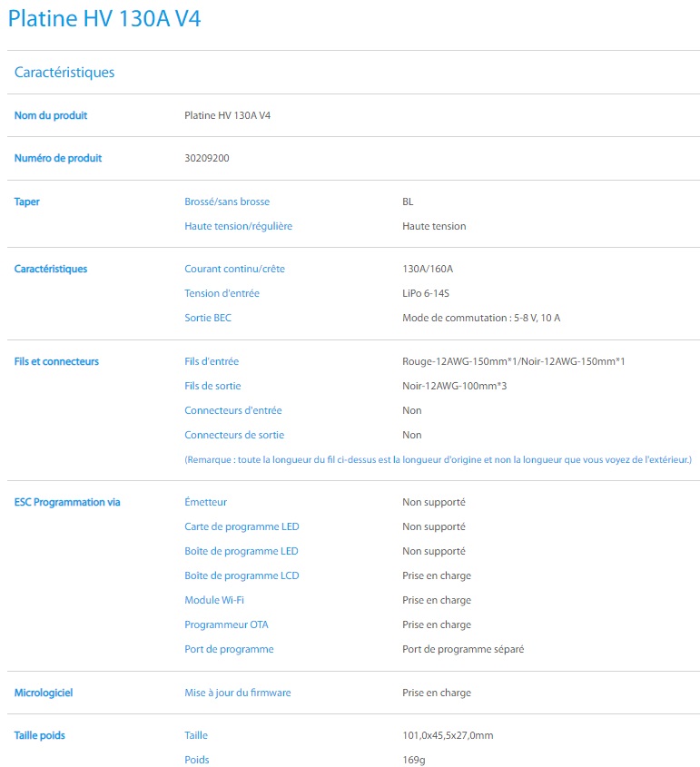Click the product number 30209200
The width and height of the screenshot is (700, 767).
[x=206, y=158]
